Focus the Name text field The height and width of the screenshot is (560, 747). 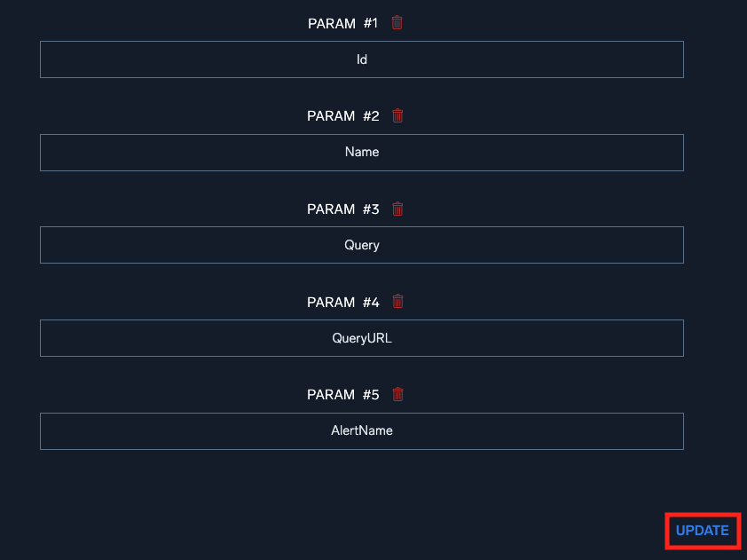pyautogui.click(x=362, y=152)
